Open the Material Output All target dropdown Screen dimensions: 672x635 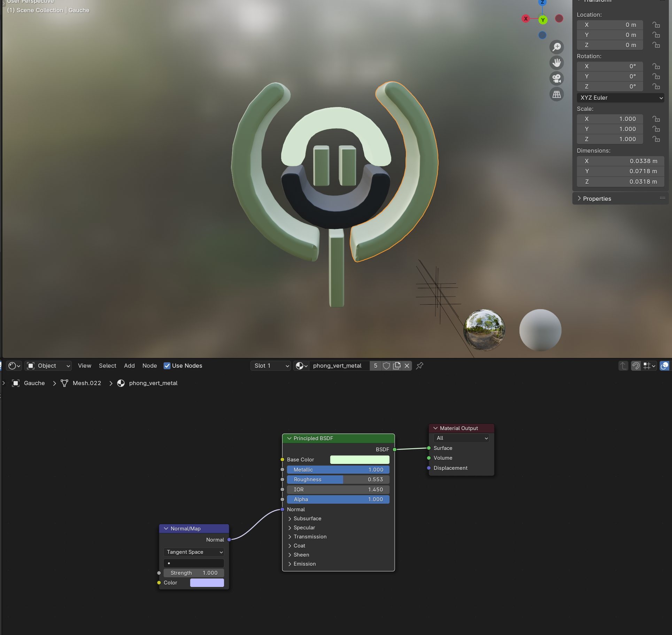click(461, 438)
